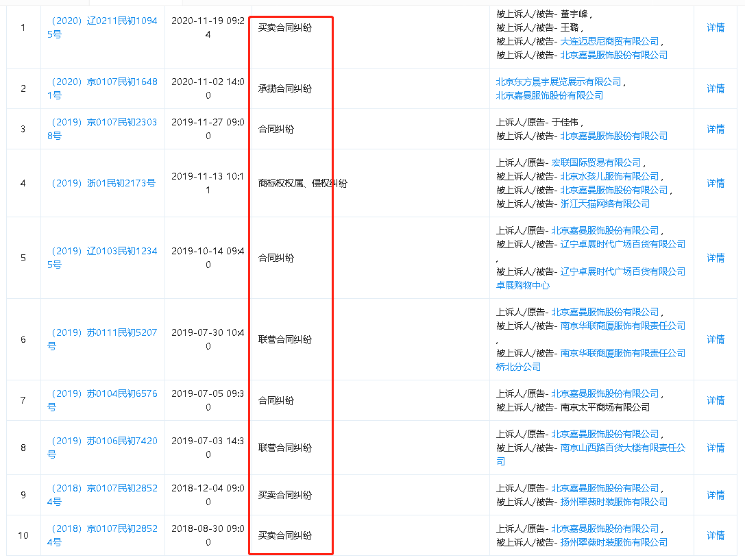Open company 南京山西路百货大楼有限责任公司
745x560 pixels.
pos(591,454)
